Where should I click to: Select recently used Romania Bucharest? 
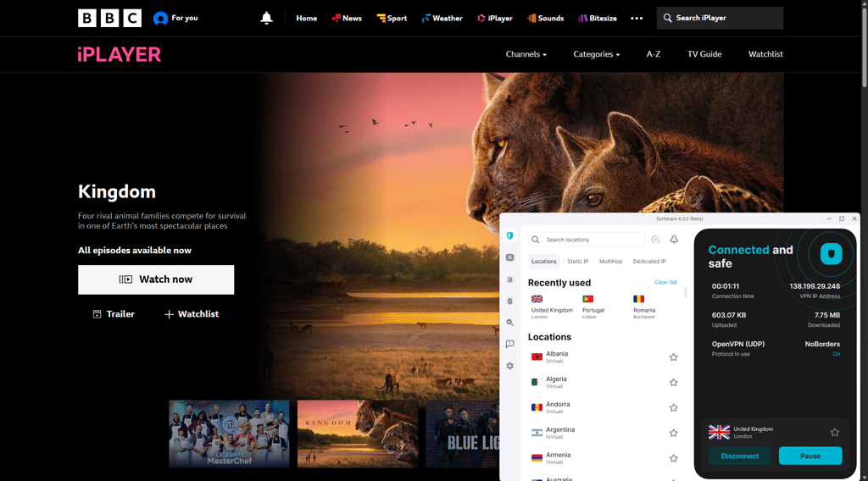click(644, 307)
